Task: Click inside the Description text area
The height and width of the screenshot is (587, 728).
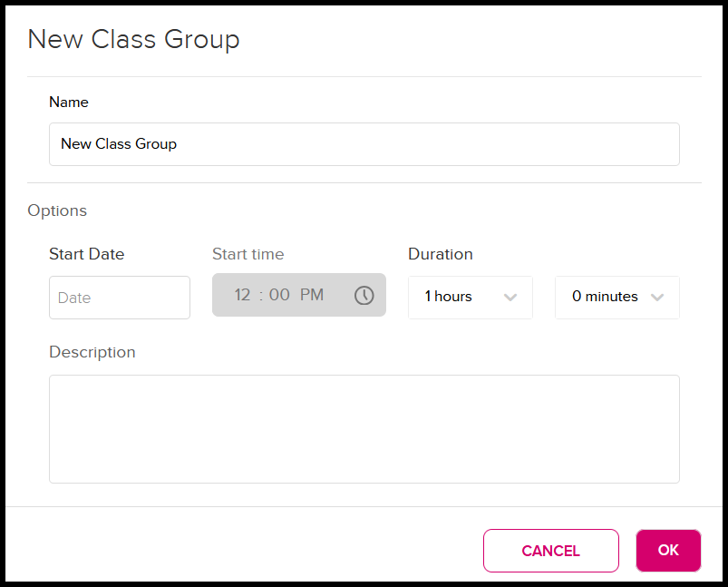Action: coord(364,428)
